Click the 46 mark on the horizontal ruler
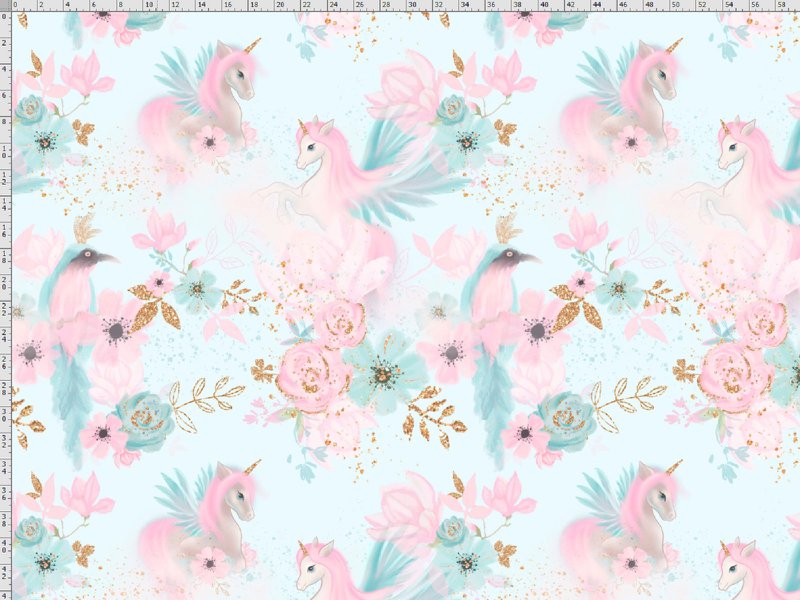The height and width of the screenshot is (600, 800). tap(623, 5)
